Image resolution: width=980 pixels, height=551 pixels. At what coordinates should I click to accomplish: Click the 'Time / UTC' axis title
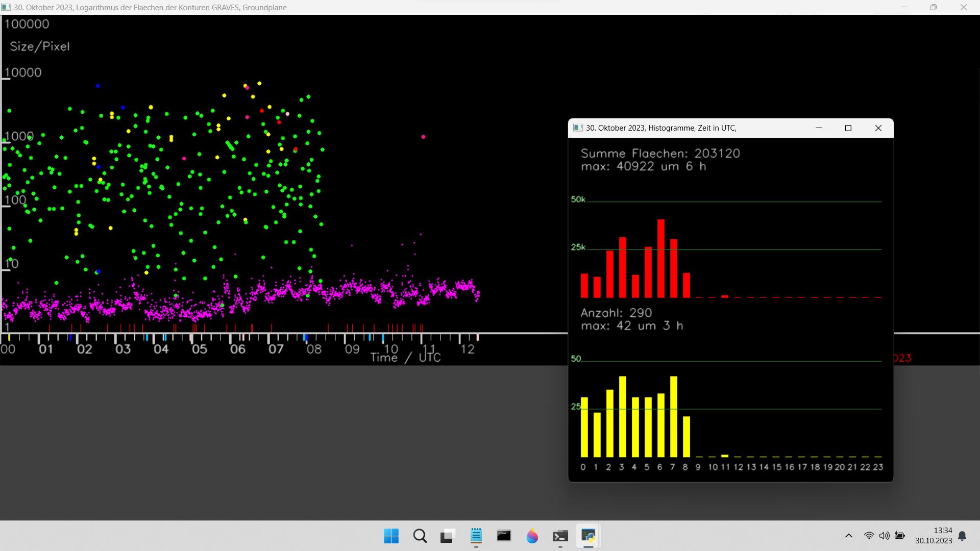pos(406,358)
